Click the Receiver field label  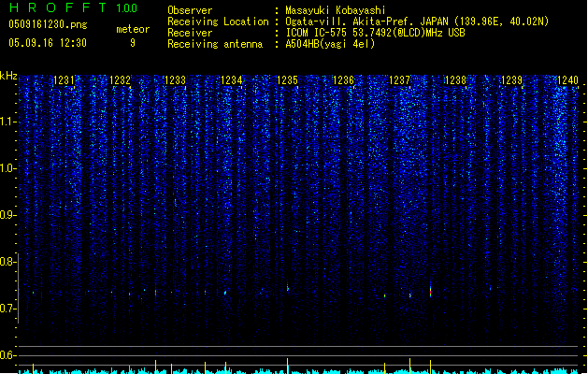190,33
